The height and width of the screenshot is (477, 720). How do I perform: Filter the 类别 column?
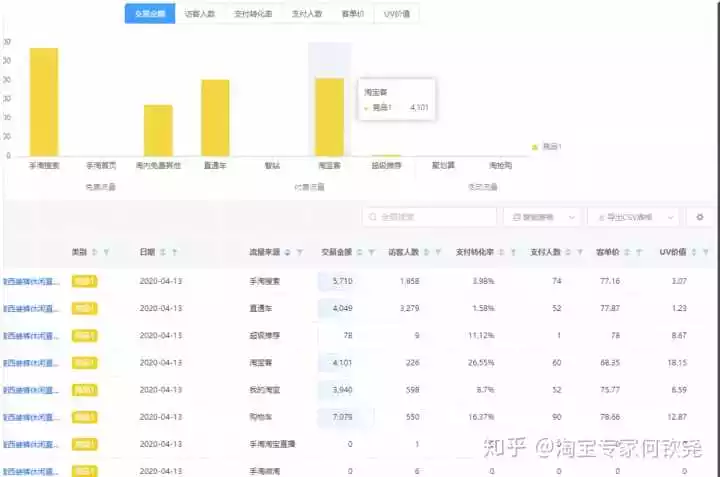click(x=106, y=252)
